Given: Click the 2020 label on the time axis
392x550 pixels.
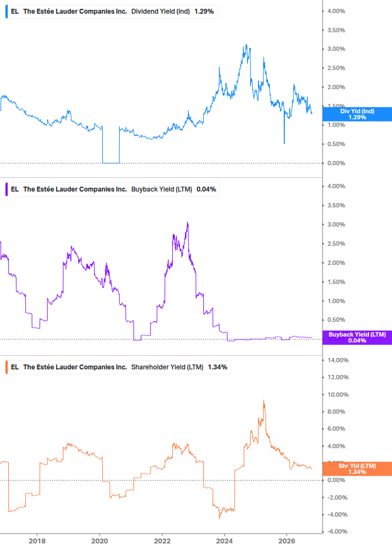Looking at the screenshot, I should tap(100, 541).
